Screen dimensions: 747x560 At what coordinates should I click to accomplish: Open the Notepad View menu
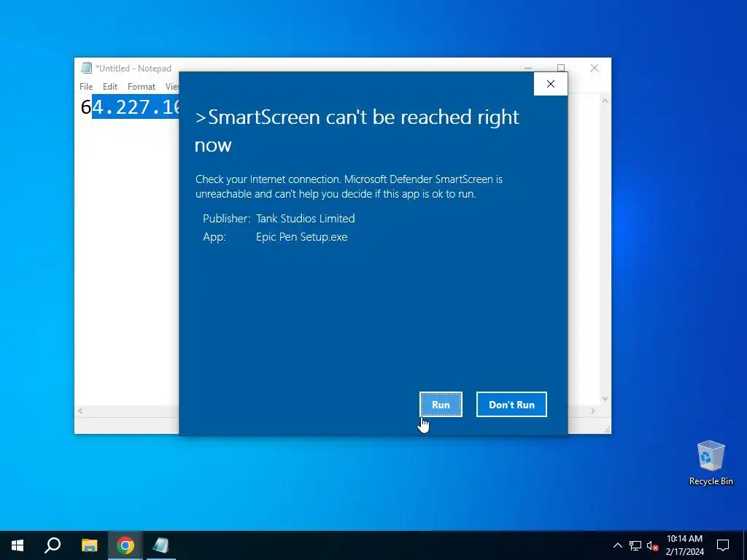[x=172, y=87]
